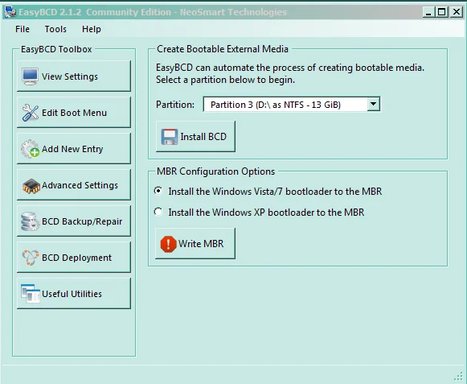
Task: Minimize the EasyBCD window
Action: (x=429, y=12)
